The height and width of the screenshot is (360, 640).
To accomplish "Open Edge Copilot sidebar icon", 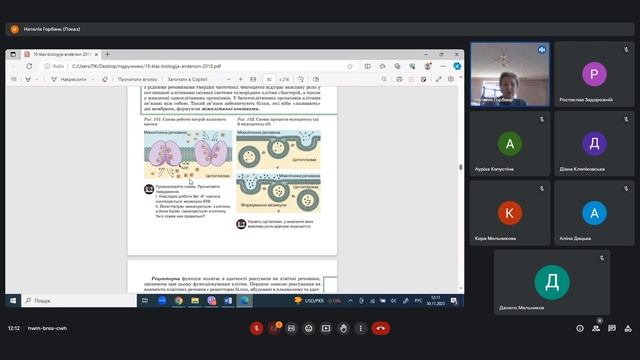I will [457, 66].
